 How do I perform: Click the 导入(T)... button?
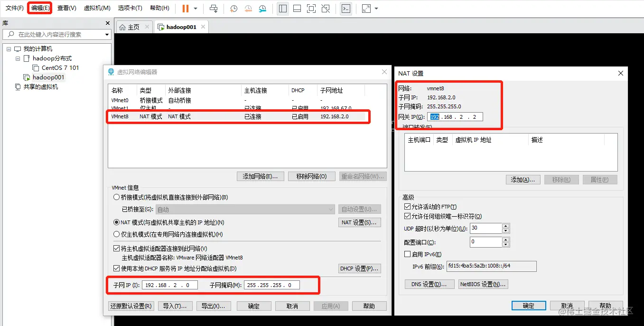click(x=175, y=306)
